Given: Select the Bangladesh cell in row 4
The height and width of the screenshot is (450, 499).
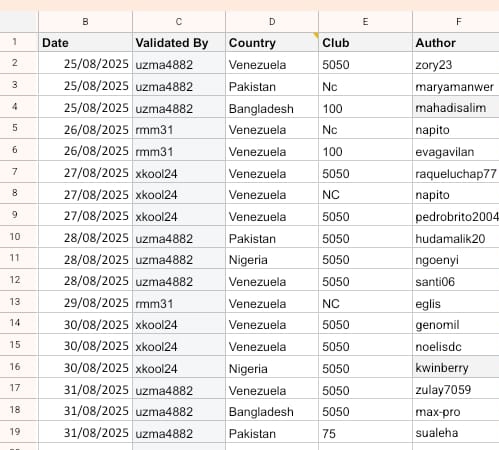Looking at the screenshot, I should point(272,107).
